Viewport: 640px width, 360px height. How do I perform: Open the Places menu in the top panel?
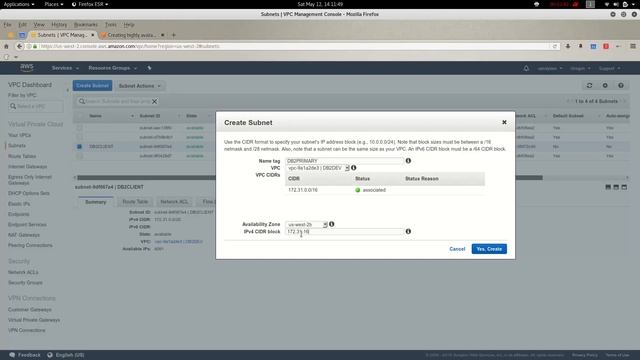click(x=53, y=4)
